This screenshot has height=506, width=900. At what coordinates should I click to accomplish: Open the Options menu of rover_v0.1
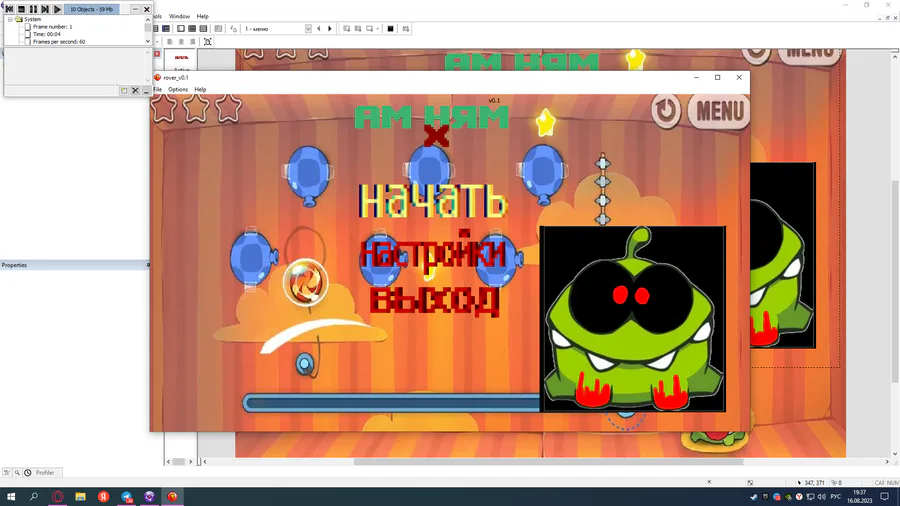point(178,89)
